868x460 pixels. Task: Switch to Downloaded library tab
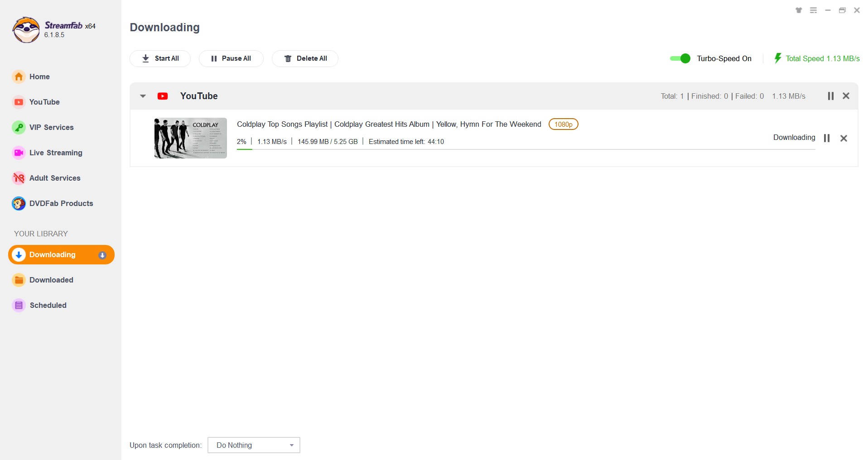point(51,280)
